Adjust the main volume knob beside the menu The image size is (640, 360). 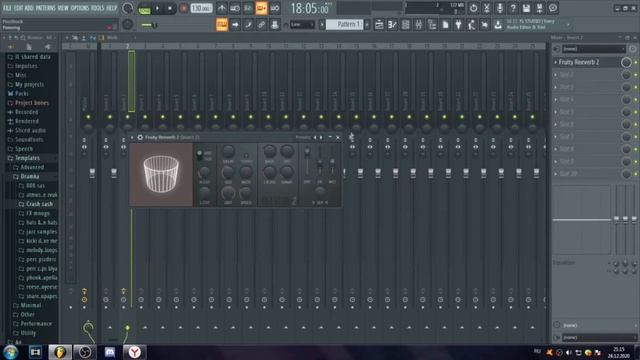coord(127,8)
